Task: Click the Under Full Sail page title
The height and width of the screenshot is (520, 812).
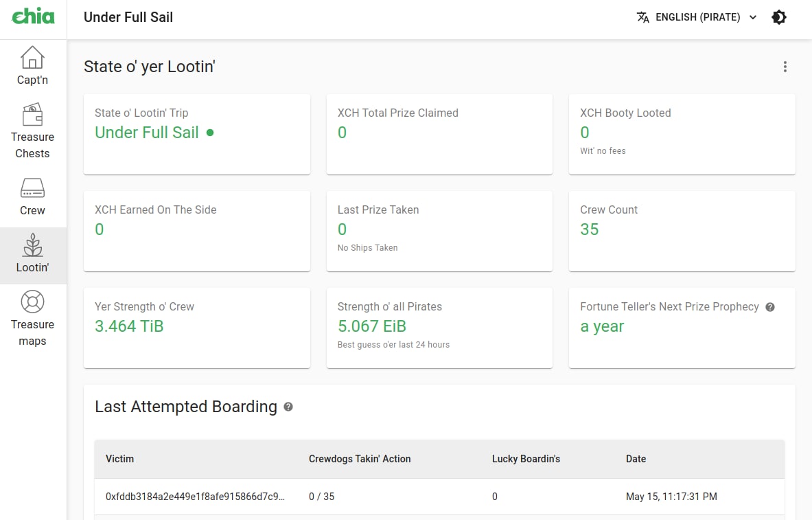Action: (128, 17)
